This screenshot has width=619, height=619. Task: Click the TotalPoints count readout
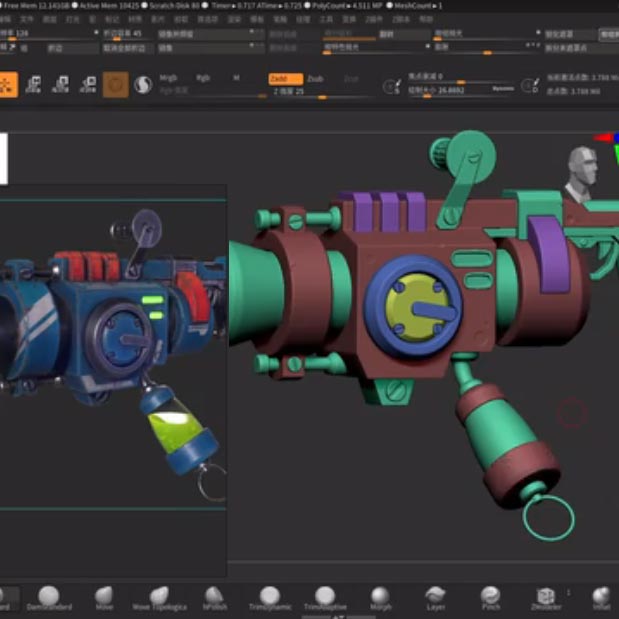573,92
